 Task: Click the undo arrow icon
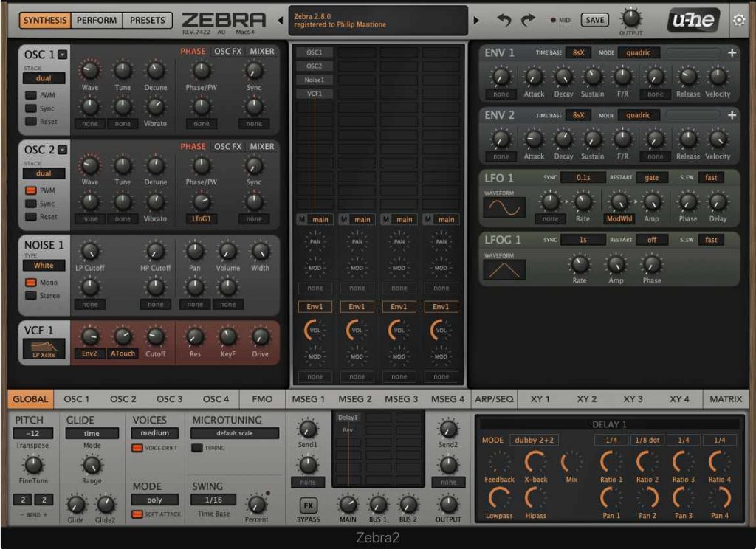click(x=504, y=21)
